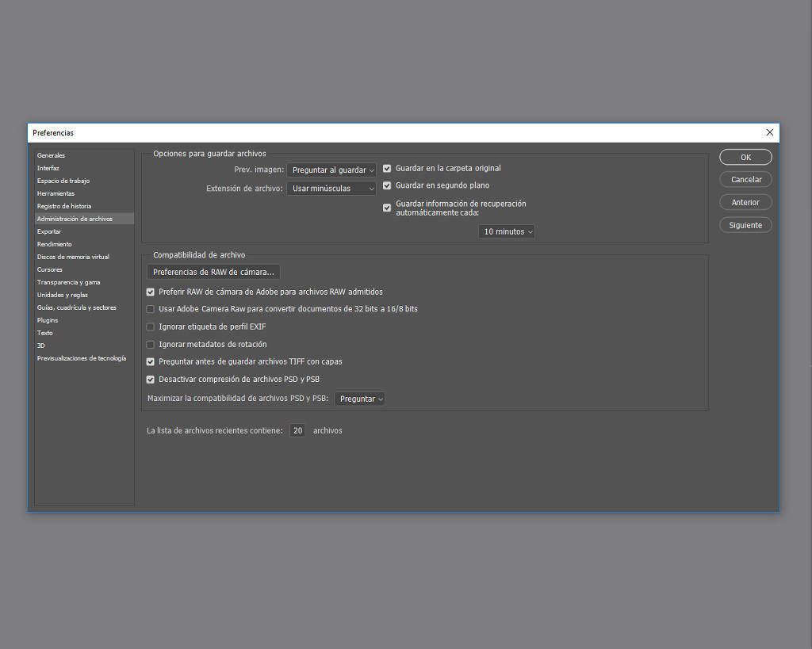
Task: Confirm changes with the OK button
Action: (x=745, y=157)
